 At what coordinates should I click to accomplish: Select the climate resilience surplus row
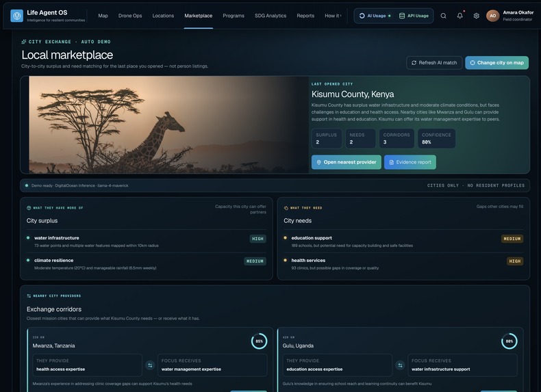point(147,264)
